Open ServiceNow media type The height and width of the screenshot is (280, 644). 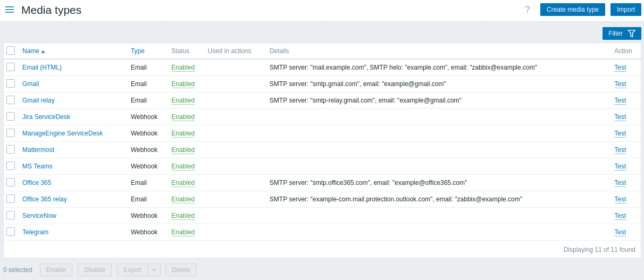[39, 216]
